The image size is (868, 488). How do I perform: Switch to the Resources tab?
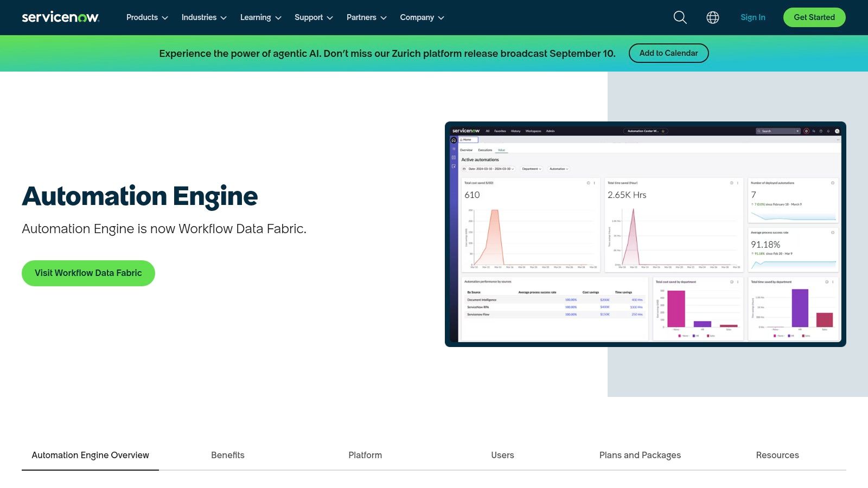pyautogui.click(x=777, y=455)
